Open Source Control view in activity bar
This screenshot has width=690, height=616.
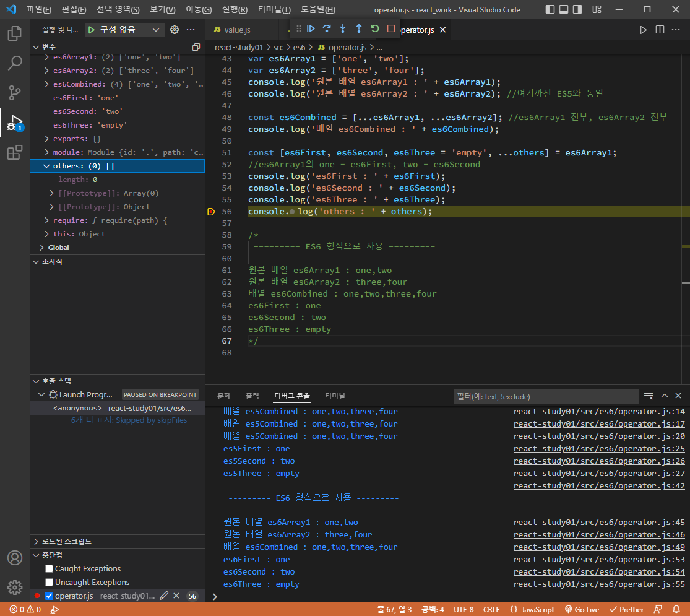14,92
